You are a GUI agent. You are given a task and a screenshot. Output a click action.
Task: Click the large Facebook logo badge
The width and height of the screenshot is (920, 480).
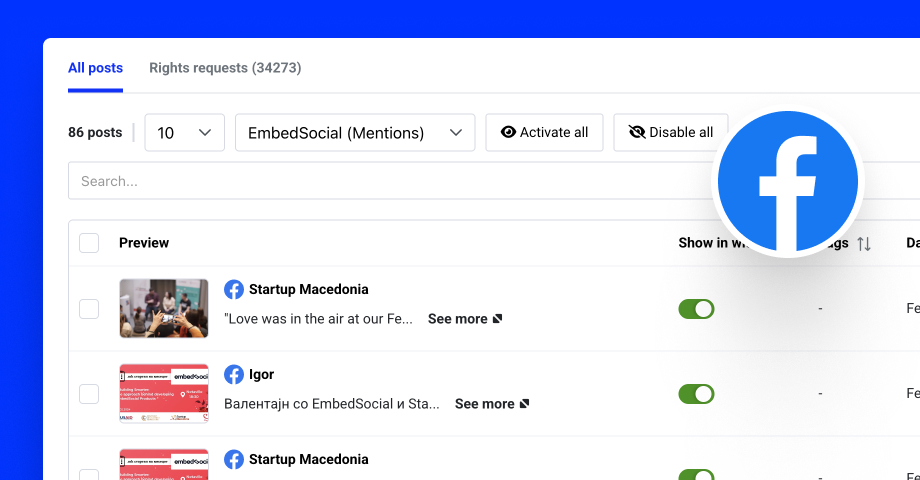tap(788, 181)
